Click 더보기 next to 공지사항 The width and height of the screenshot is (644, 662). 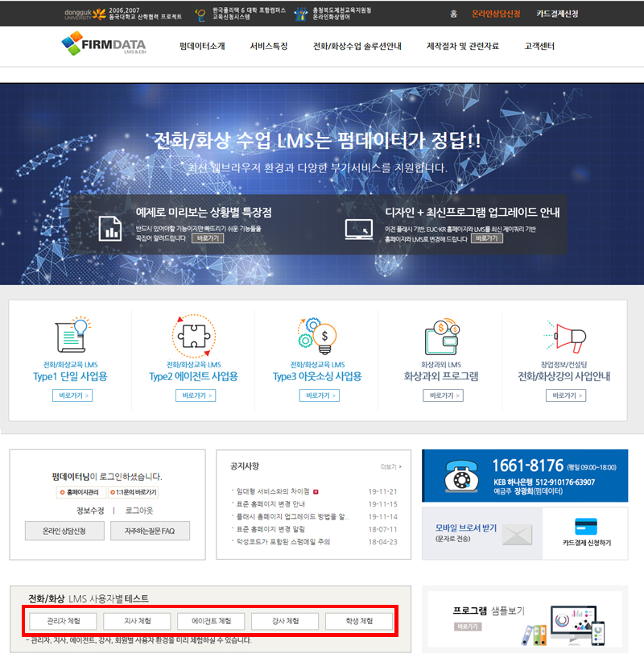point(390,466)
